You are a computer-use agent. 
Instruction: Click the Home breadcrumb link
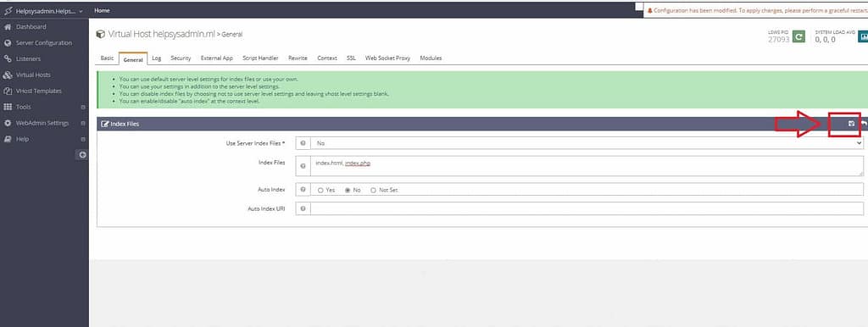(x=102, y=10)
